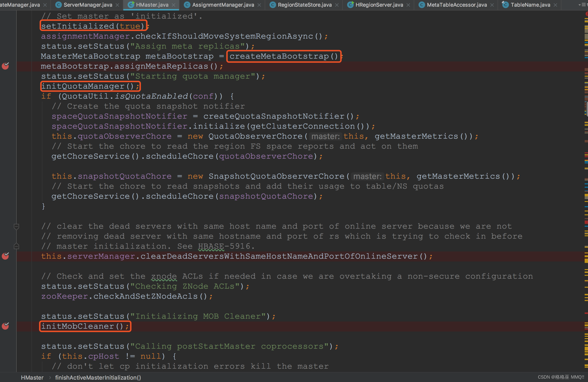
Task: Close the AssignmentManager.java tab
Action: coord(259,5)
